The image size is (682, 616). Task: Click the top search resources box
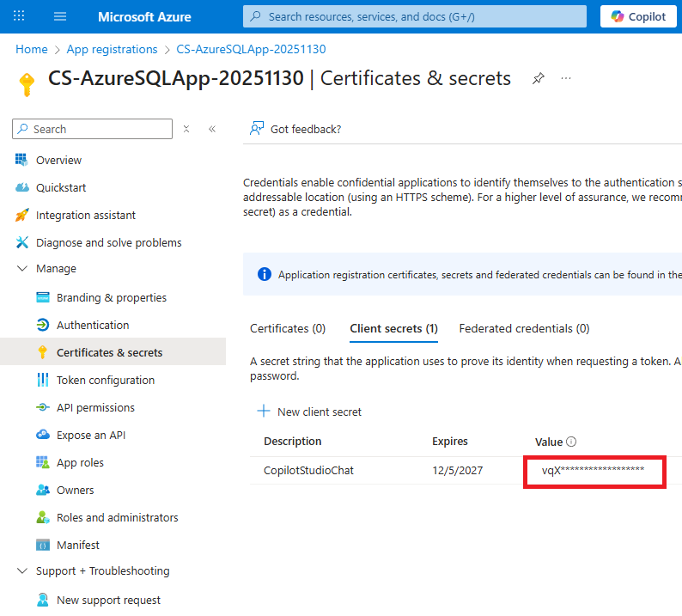[415, 16]
